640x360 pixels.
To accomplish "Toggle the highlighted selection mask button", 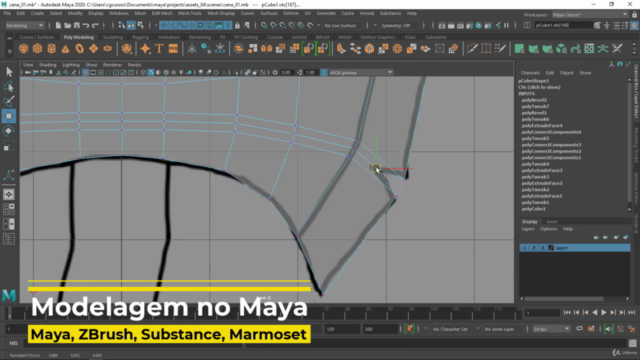I will tap(131, 25).
